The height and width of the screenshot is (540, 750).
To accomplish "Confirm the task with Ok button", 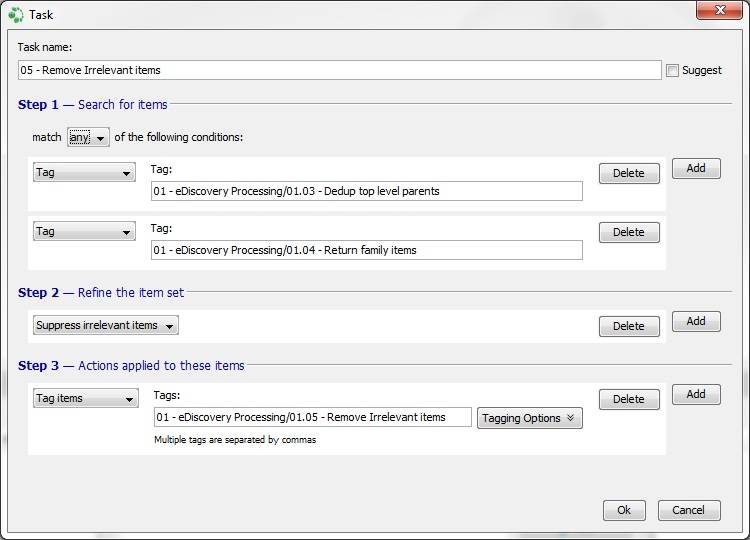I will click(624, 510).
